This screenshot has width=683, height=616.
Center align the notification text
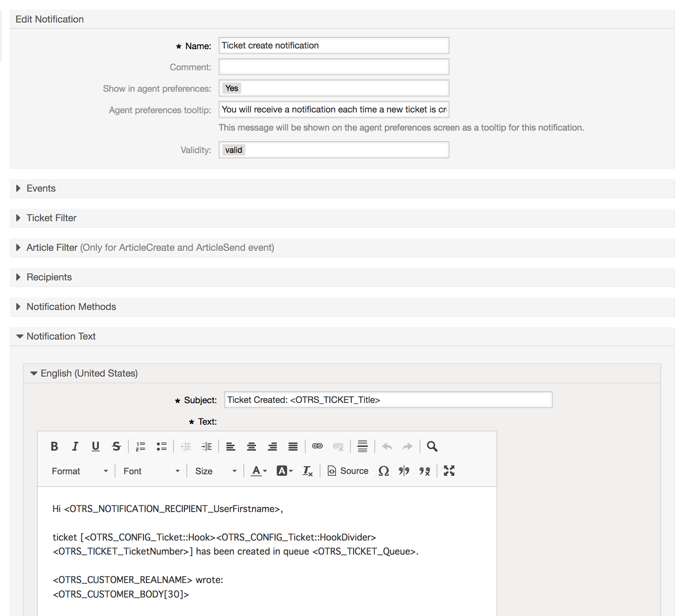[251, 446]
